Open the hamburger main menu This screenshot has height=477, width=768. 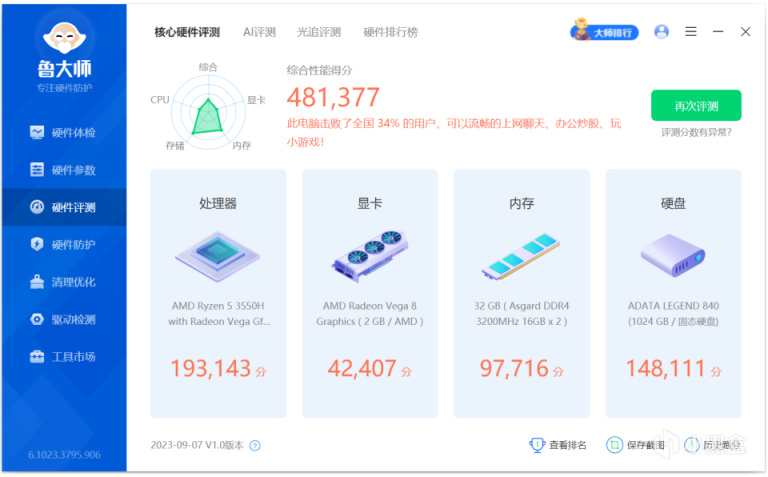pyautogui.click(x=691, y=32)
